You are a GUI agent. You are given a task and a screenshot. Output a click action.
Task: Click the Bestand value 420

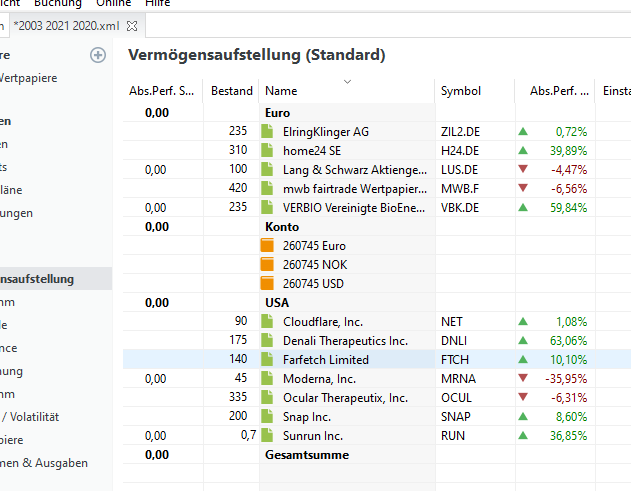[238, 188]
